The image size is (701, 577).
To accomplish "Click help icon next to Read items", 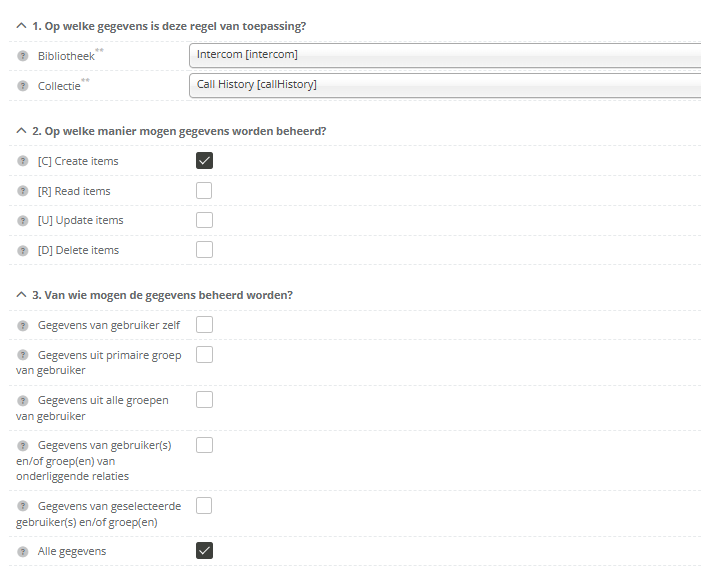I will coord(23,191).
